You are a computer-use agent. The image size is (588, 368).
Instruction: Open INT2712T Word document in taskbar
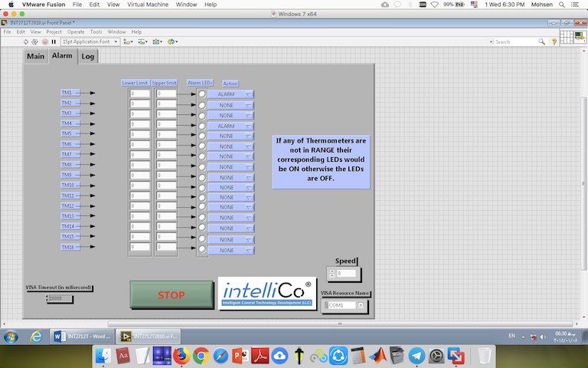(x=83, y=337)
